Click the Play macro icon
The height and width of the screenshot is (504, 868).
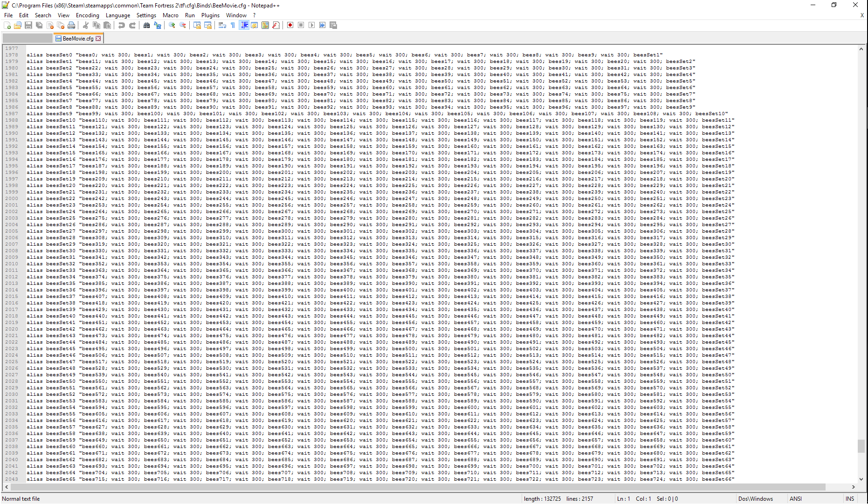point(311,25)
